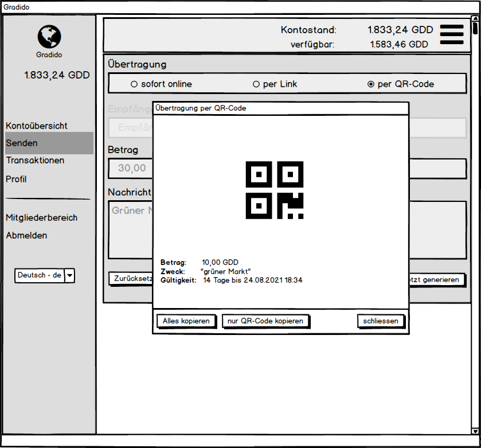Click the Betrag input showing 30,00
The height and width of the screenshot is (448, 481).
tap(129, 169)
